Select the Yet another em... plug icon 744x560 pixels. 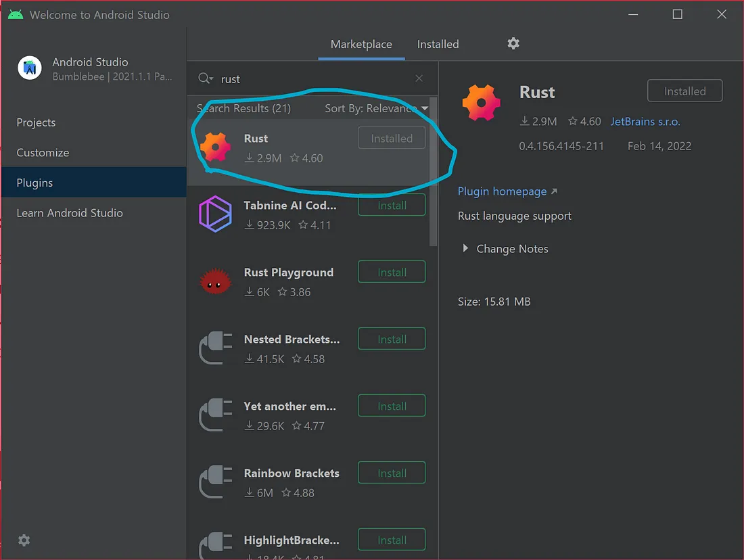point(215,415)
